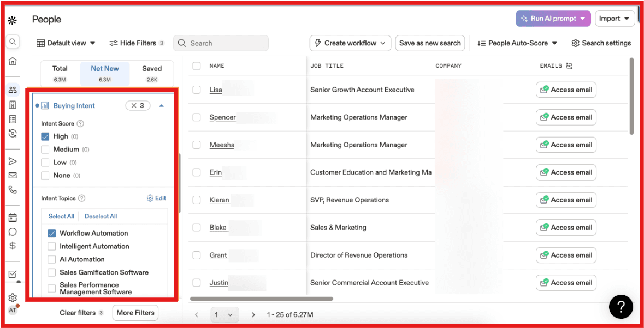This screenshot has width=644, height=328.
Task: Select the row checkbox for Kieran
Action: [x=197, y=200]
